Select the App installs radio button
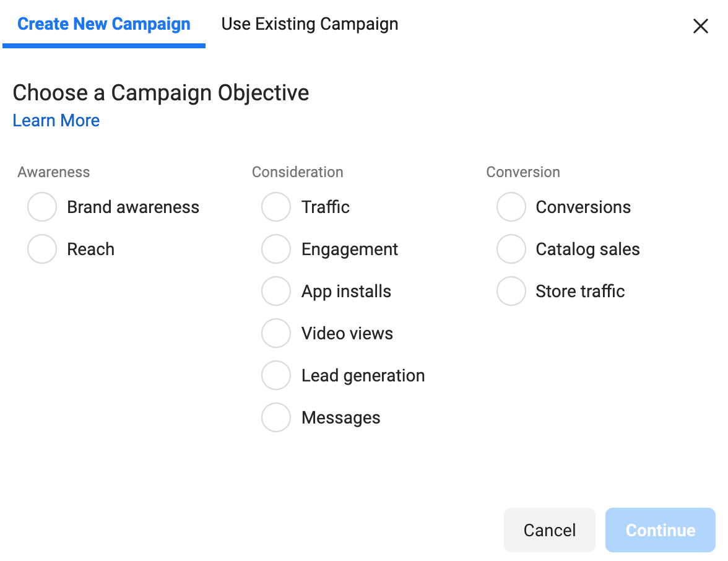Viewport: 728px width, 561px height. [276, 291]
